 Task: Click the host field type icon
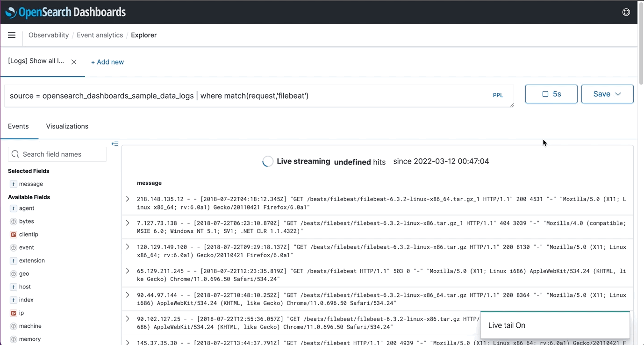(14, 287)
